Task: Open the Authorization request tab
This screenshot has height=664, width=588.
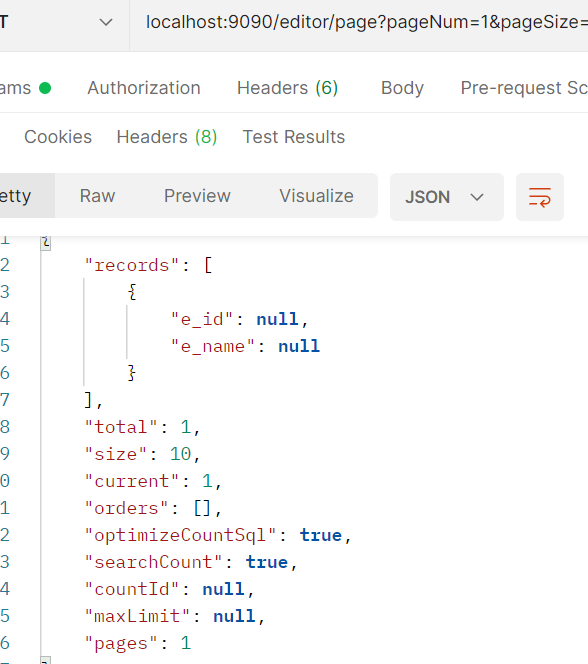Action: click(x=144, y=88)
